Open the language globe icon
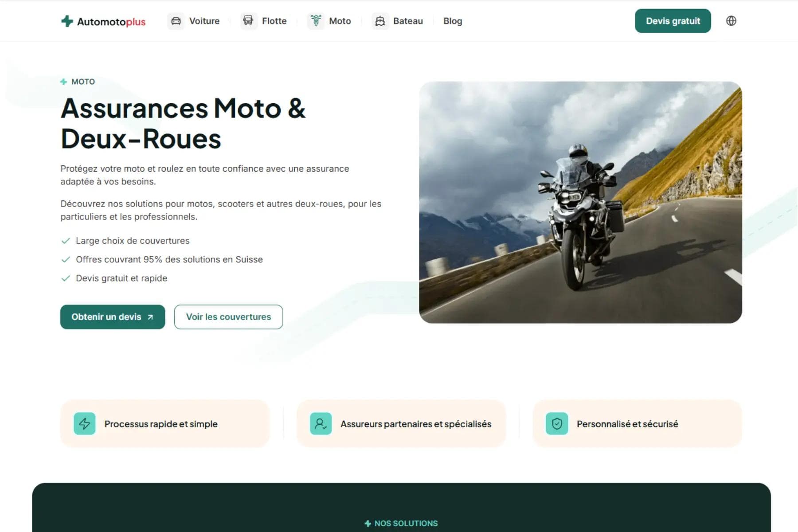The image size is (798, 532). pos(731,21)
